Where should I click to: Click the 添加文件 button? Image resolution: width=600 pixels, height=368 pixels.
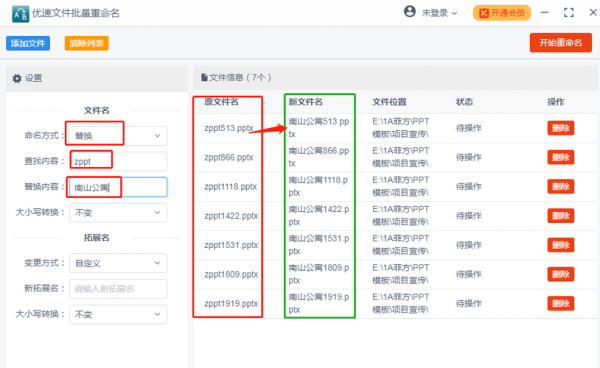tap(28, 43)
